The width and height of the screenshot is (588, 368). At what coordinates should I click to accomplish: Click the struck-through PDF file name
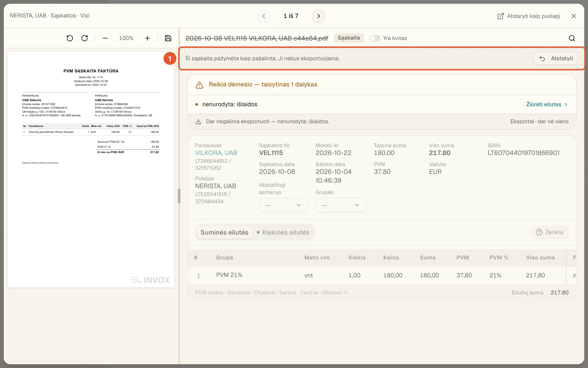[257, 38]
